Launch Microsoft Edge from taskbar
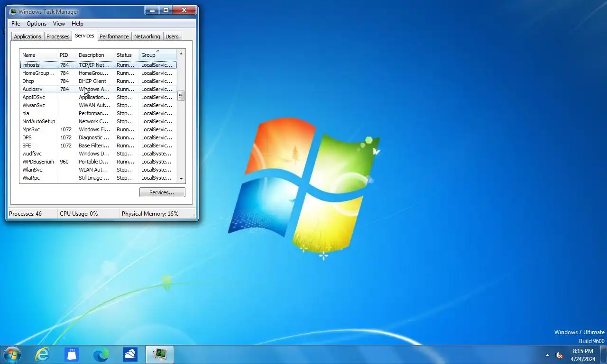This screenshot has height=364, width=607. point(101,355)
